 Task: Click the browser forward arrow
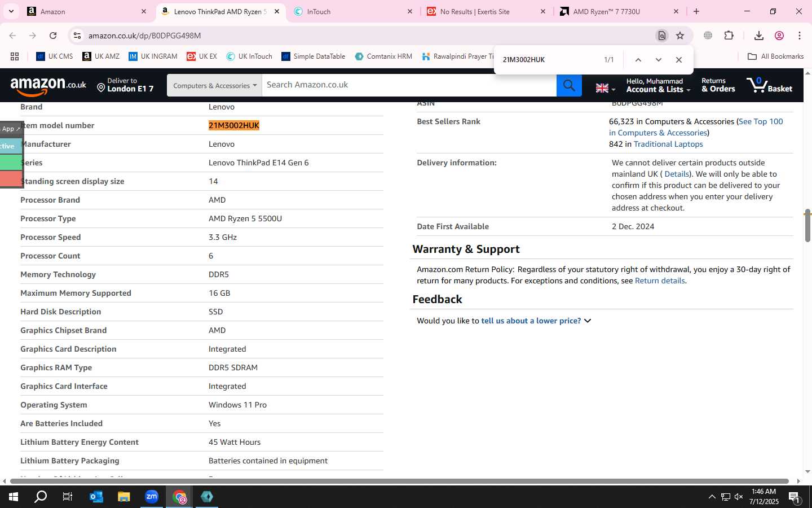(x=33, y=36)
